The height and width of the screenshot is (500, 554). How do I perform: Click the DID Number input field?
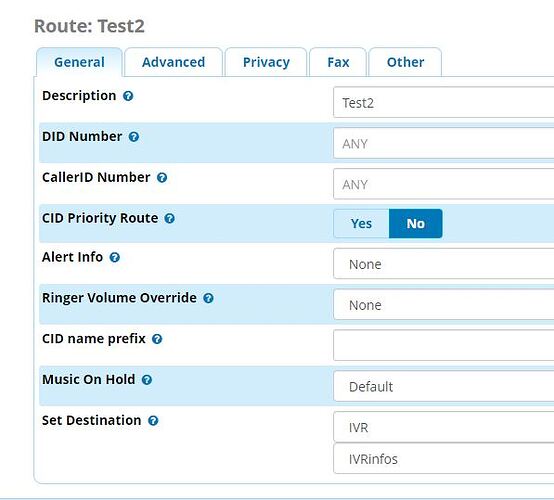coord(443,143)
